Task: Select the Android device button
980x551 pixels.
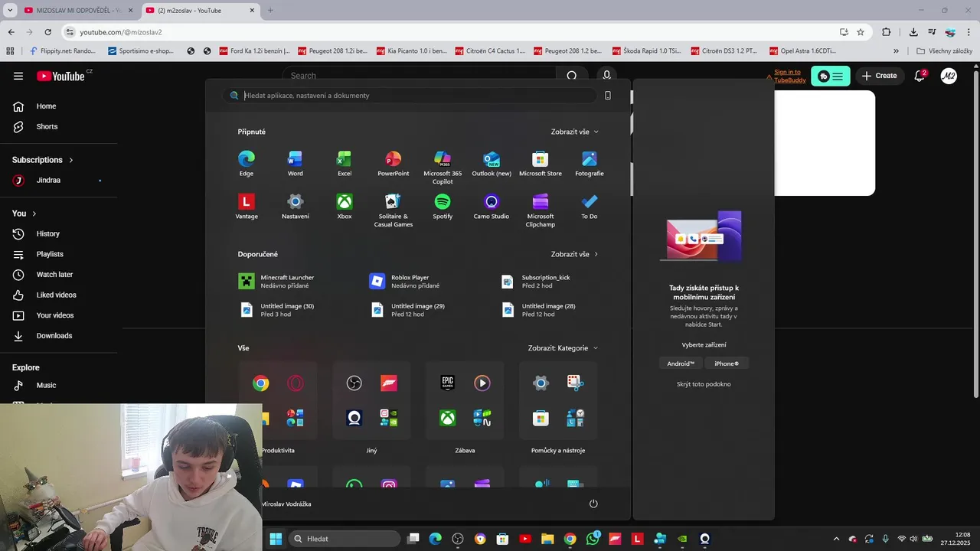Action: pos(681,364)
